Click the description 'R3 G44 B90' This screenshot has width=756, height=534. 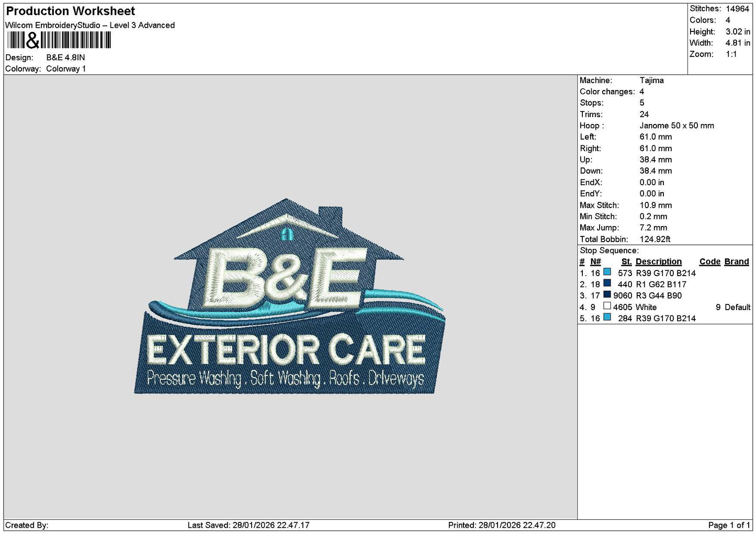pos(659,296)
